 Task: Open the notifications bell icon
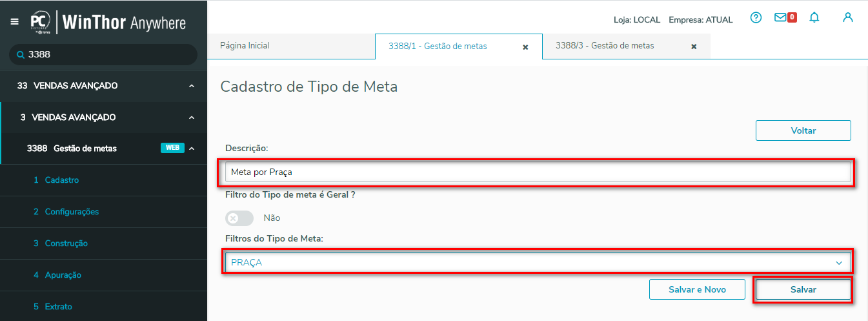814,18
